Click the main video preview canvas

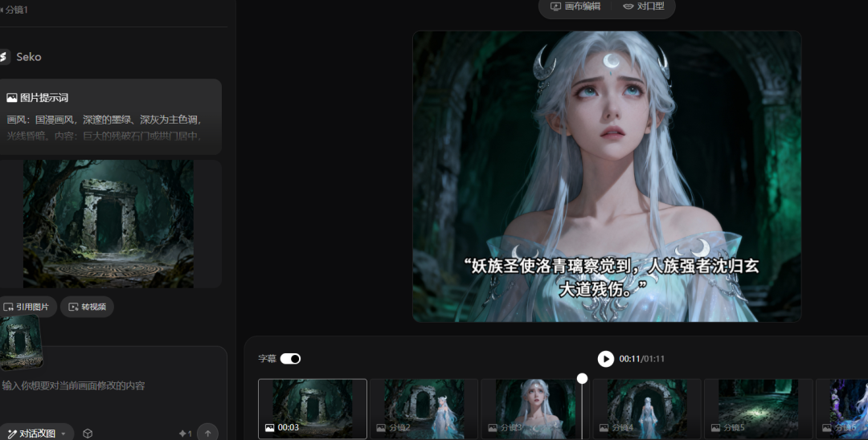(x=607, y=177)
